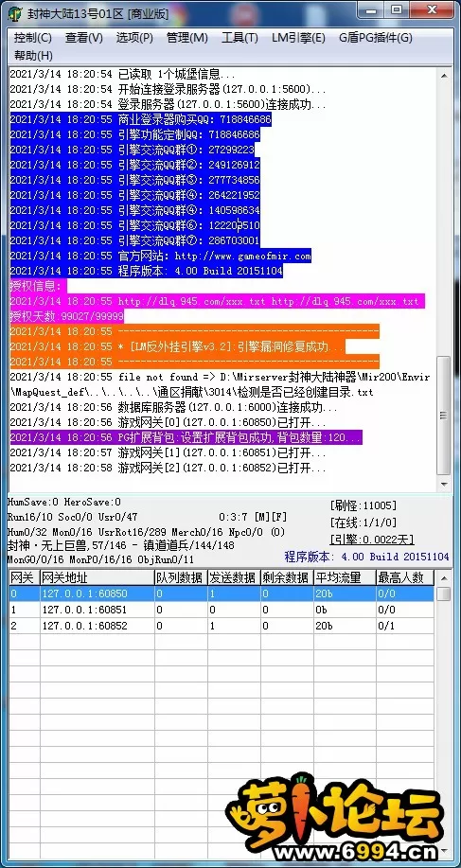Open the 帮助(H) menu

(x=33, y=55)
